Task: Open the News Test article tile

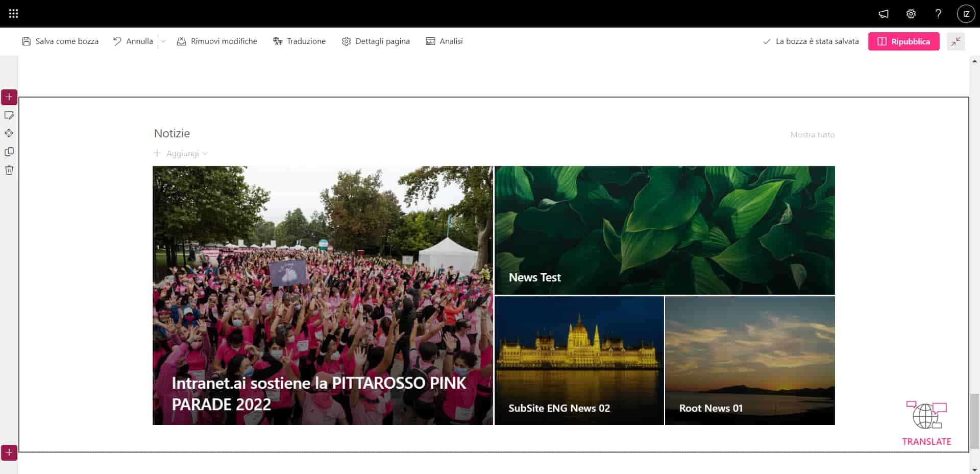Action: pos(665,230)
